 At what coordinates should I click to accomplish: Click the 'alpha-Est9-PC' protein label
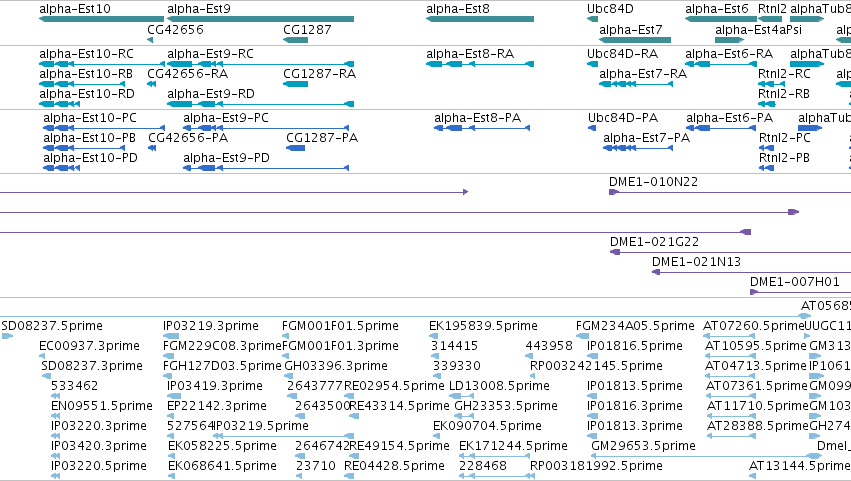pos(225,118)
